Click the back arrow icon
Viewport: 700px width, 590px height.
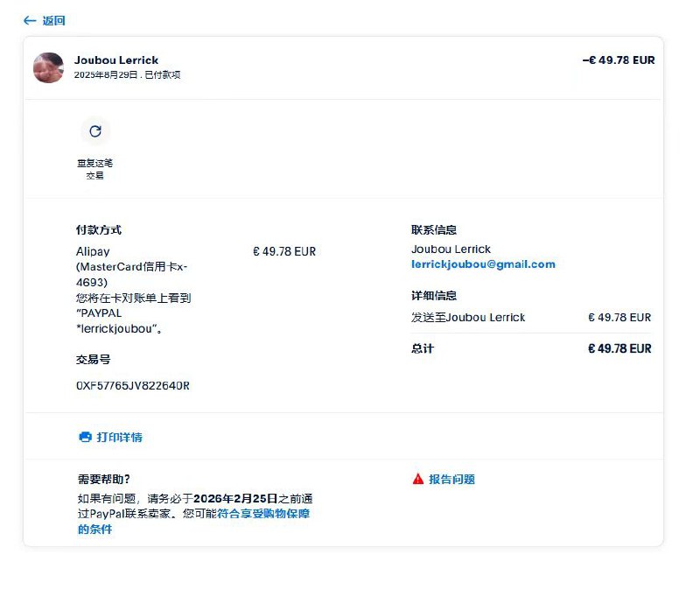30,20
